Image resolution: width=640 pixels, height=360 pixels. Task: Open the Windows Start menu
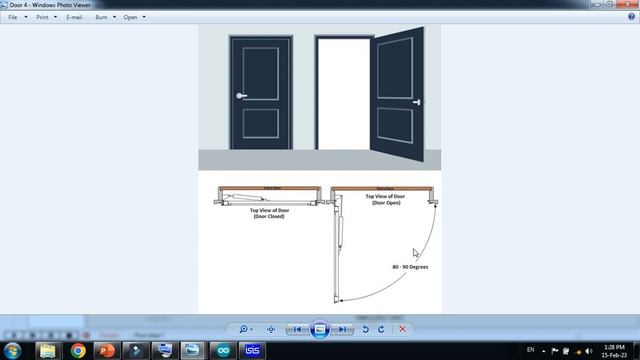point(13,351)
